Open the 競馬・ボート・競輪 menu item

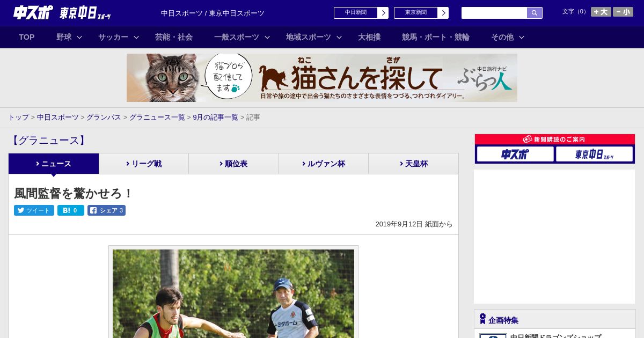tap(436, 37)
